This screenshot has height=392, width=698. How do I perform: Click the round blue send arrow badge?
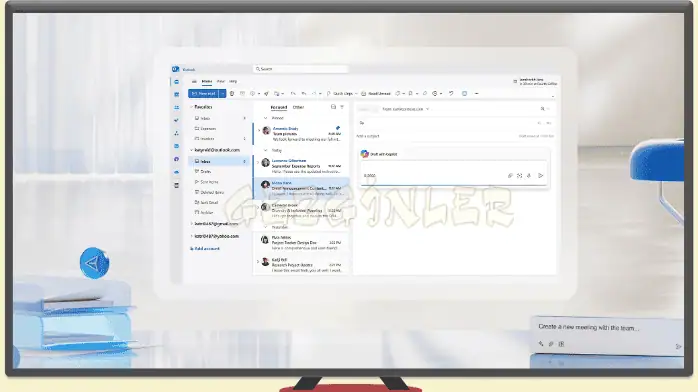pyautogui.click(x=94, y=263)
